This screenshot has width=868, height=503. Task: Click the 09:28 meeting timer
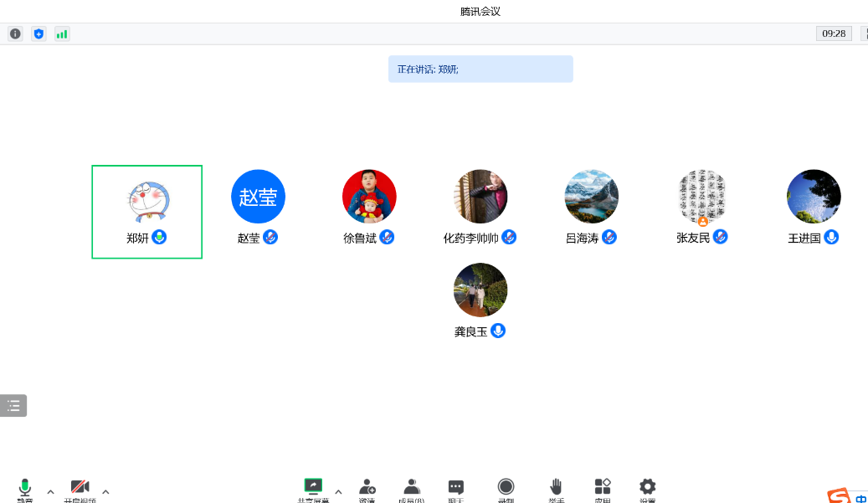[x=834, y=33]
